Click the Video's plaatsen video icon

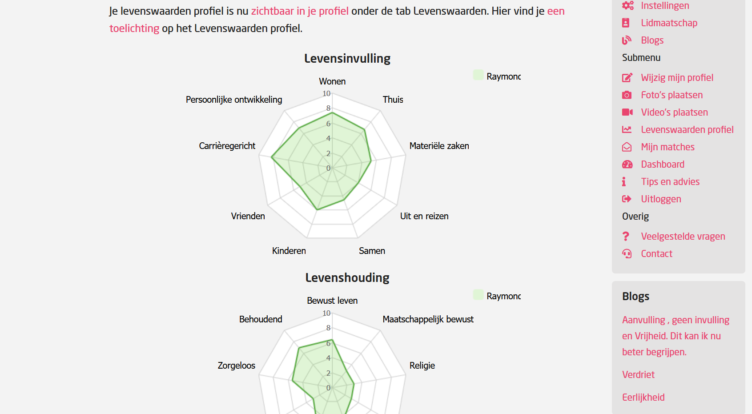(627, 112)
